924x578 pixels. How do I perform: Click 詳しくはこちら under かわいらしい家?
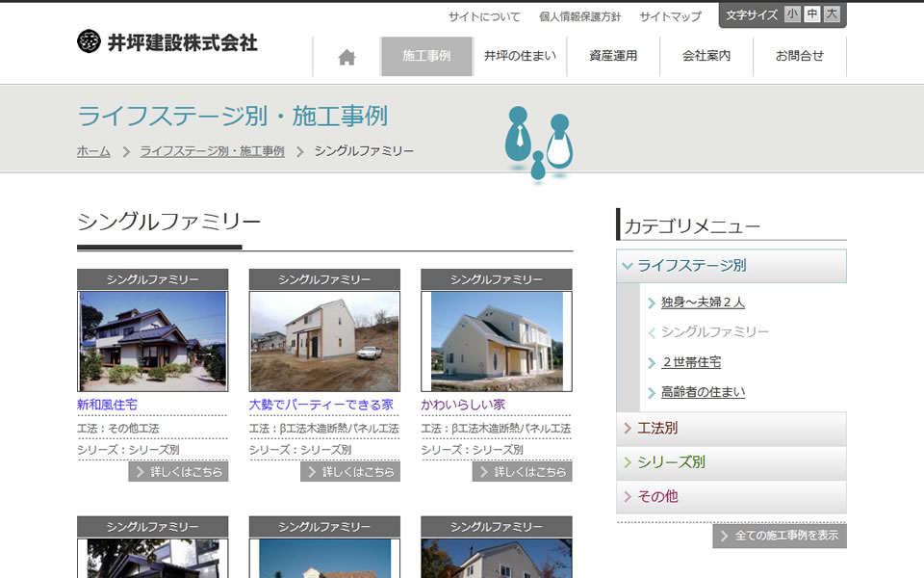coord(522,472)
